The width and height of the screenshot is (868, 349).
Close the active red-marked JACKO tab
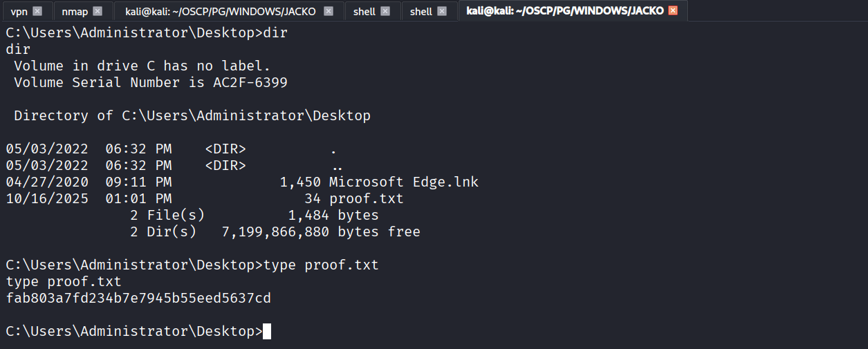673,11
